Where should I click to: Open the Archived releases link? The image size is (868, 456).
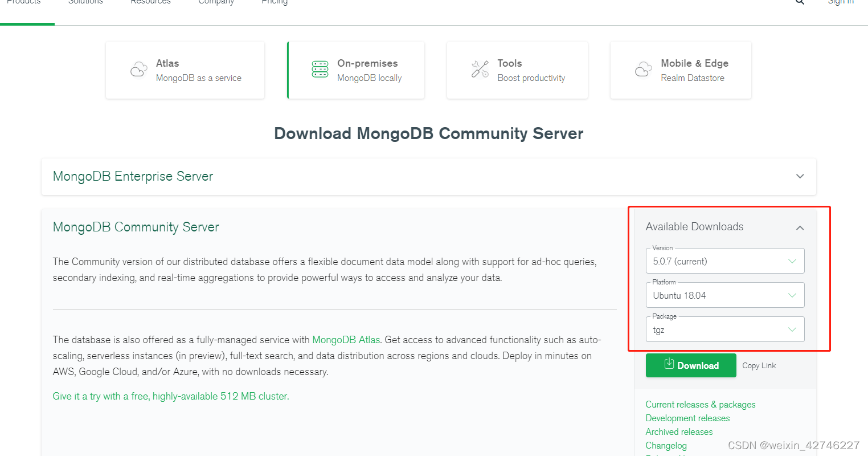click(679, 432)
